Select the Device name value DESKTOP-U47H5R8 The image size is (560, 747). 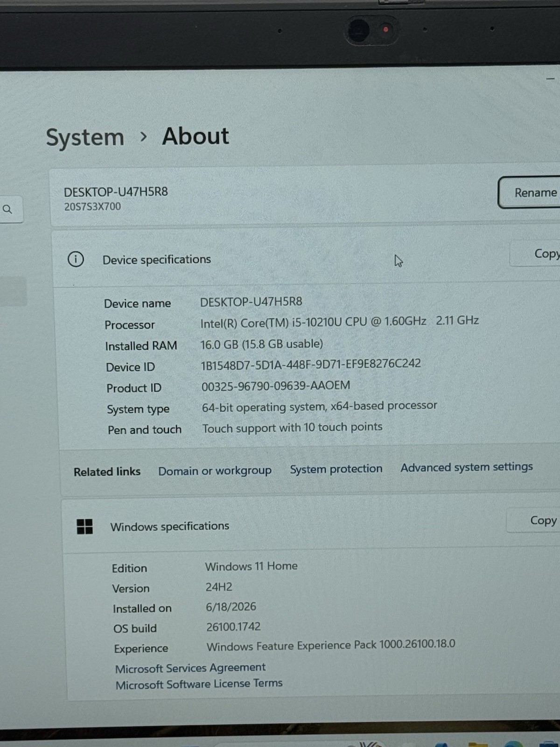pyautogui.click(x=251, y=302)
